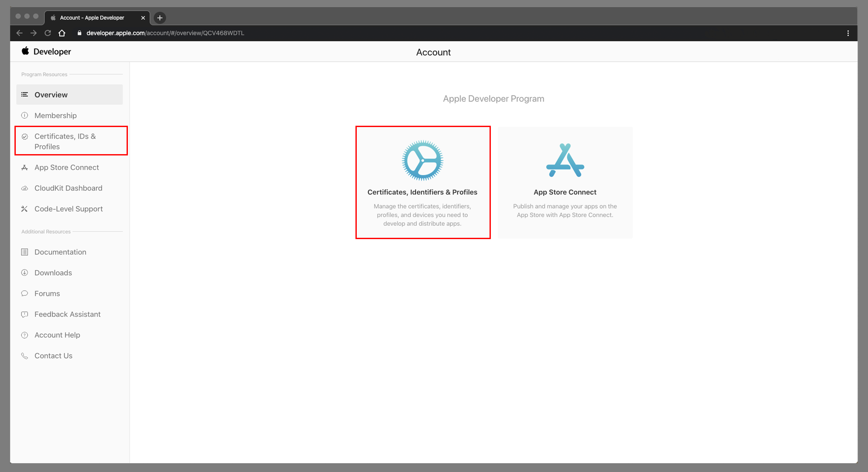Click the App Store Connect card title
The image size is (868, 472).
click(565, 192)
